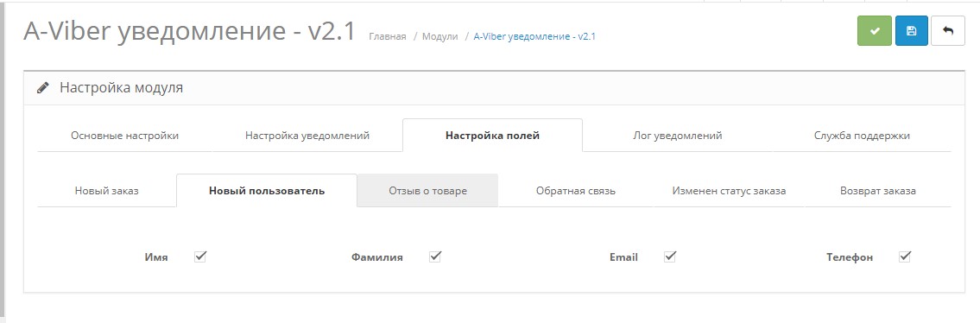This screenshot has height=323, width=980.
Task: Select the Возврат заказа sub-tab
Action: point(878,191)
